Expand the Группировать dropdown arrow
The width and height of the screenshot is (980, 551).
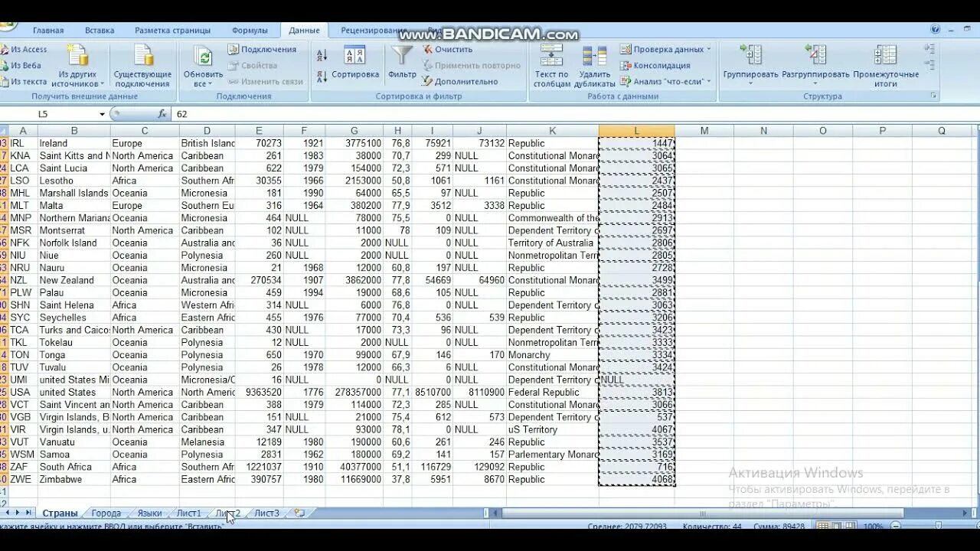click(x=750, y=83)
